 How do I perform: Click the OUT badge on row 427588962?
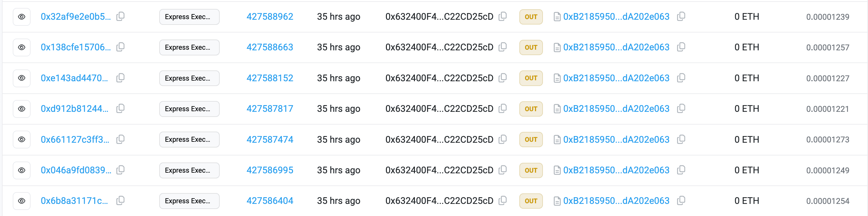click(531, 16)
